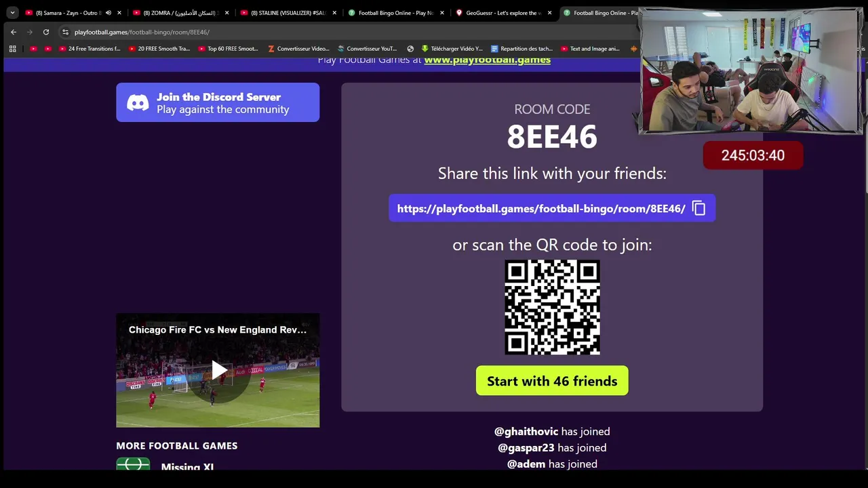Follow the www.playfootball.games link
868x488 pixels.
pyautogui.click(x=487, y=60)
